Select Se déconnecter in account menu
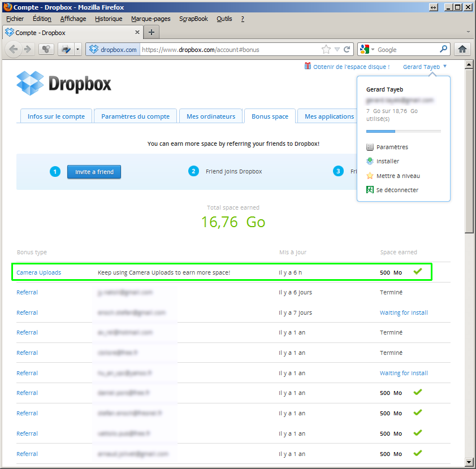This screenshot has height=469, width=476. tap(397, 190)
